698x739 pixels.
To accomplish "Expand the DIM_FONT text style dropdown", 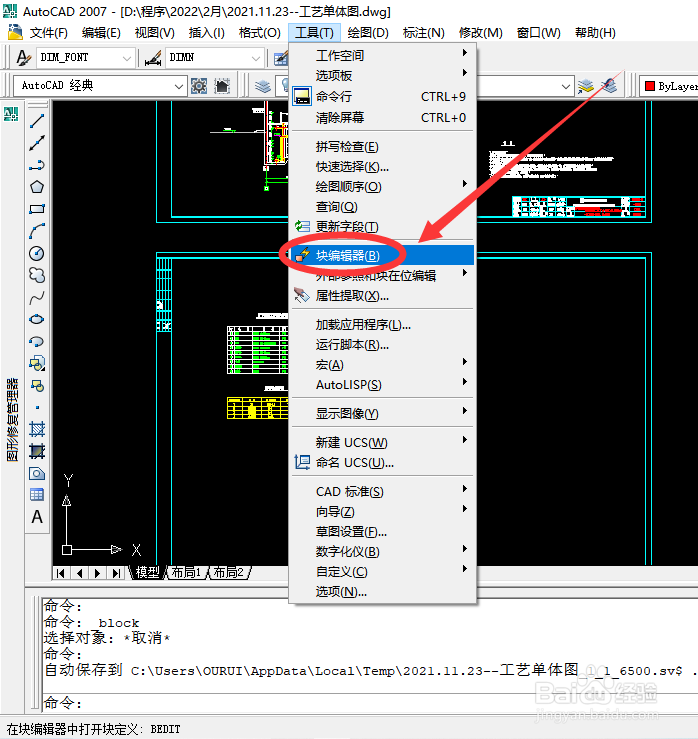I will coord(126,58).
